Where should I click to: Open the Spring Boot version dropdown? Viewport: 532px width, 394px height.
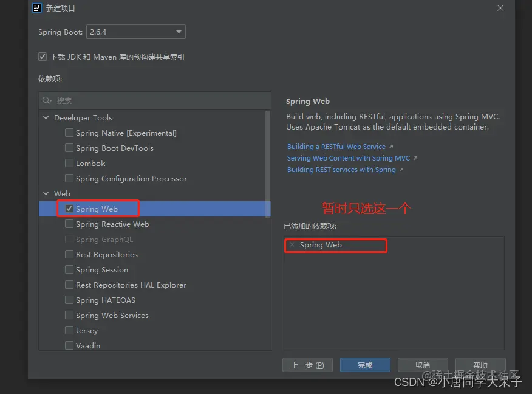pos(135,32)
